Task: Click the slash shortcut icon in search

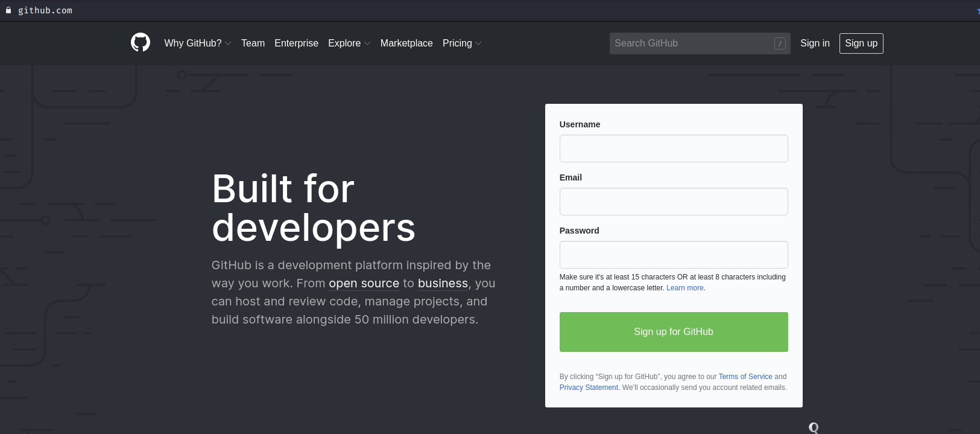Action: 780,43
